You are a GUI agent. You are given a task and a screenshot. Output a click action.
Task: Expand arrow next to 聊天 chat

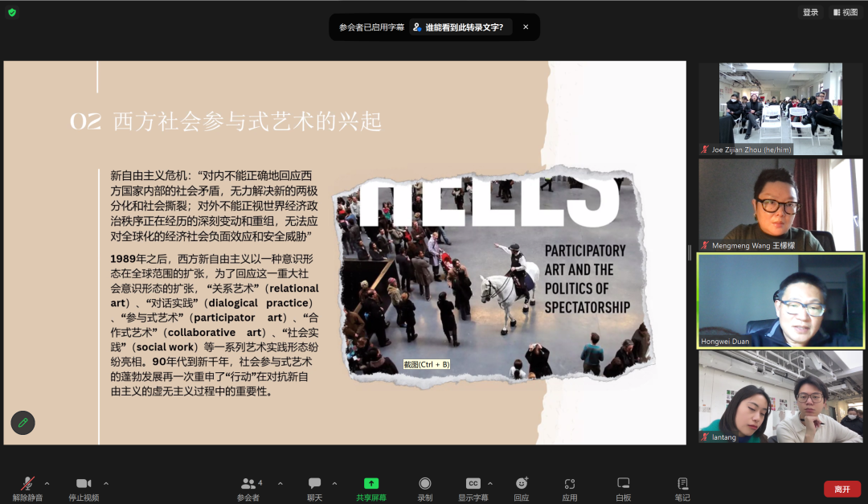(334, 484)
